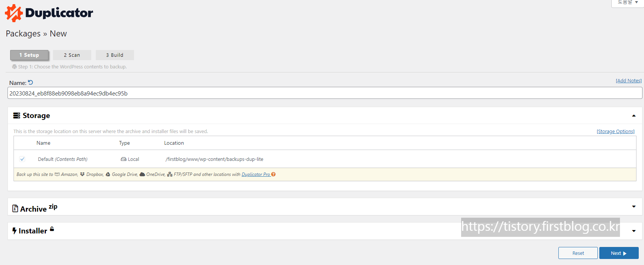
Task: Reset the package name with the refresh icon
Action: (x=30, y=82)
